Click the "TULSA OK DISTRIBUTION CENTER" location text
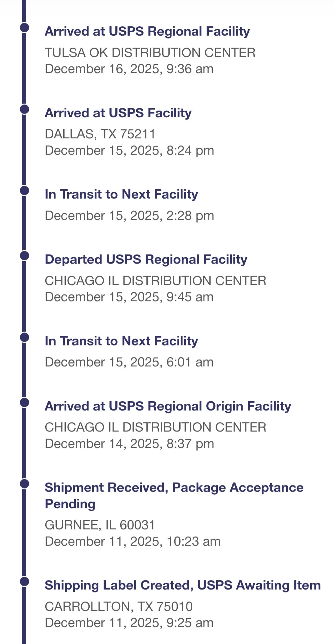The height and width of the screenshot is (644, 335). click(150, 52)
